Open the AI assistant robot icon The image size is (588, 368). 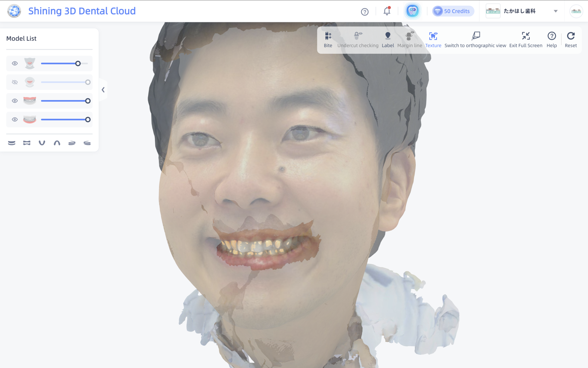tap(412, 11)
